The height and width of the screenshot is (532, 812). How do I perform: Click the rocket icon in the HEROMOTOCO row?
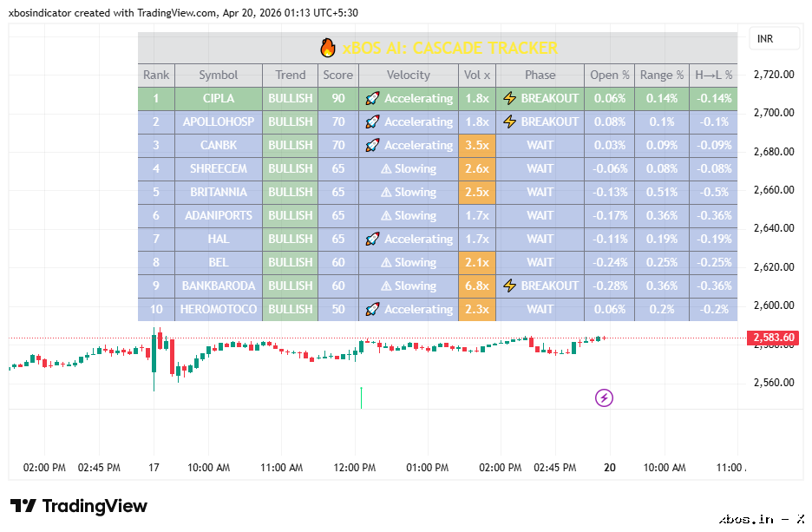[372, 309]
